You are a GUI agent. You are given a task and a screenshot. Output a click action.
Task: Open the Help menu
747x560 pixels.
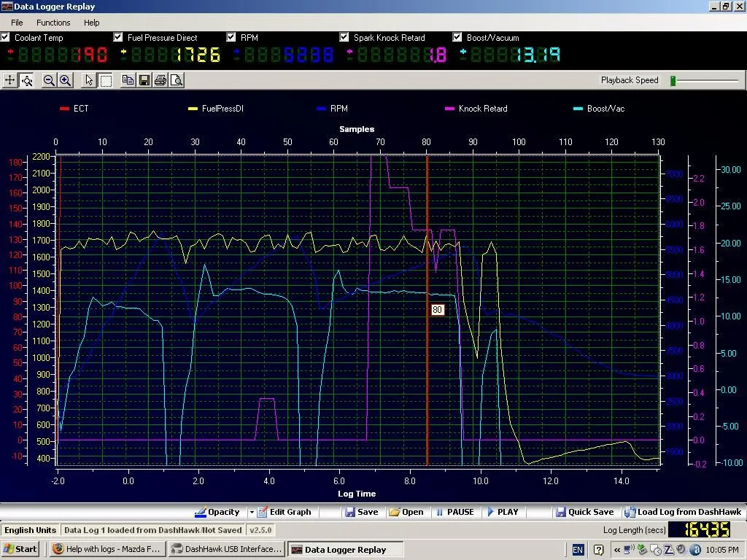(x=91, y=23)
